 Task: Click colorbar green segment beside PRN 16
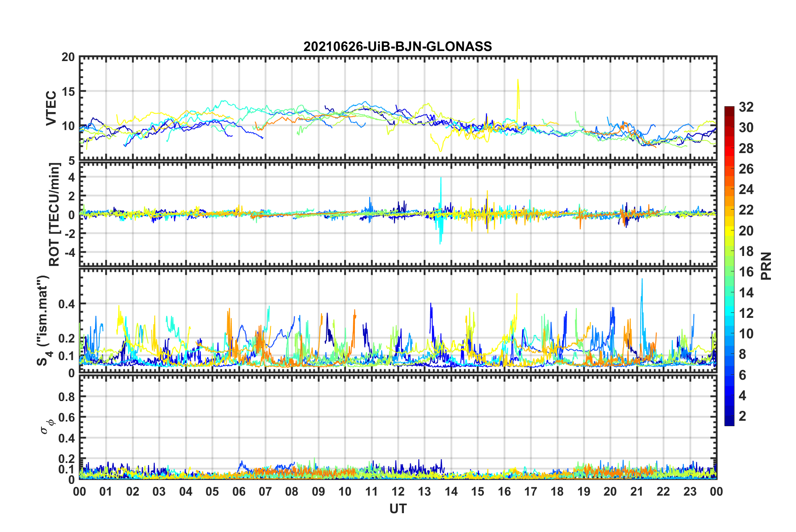pyautogui.click(x=729, y=272)
